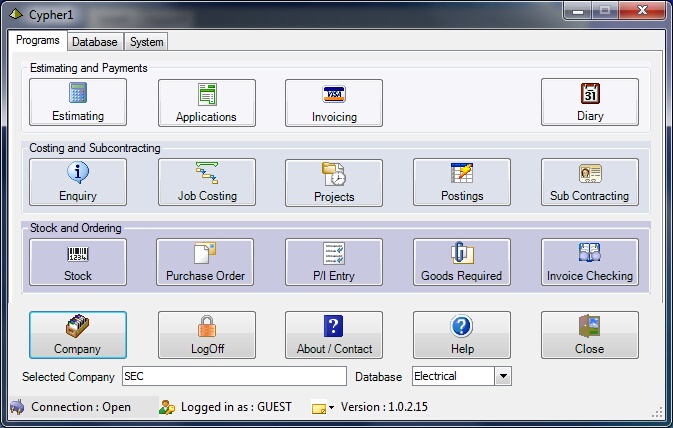Click the 'Version : 1.0.2.15' status text
This screenshot has width=673, height=428.
[384, 407]
